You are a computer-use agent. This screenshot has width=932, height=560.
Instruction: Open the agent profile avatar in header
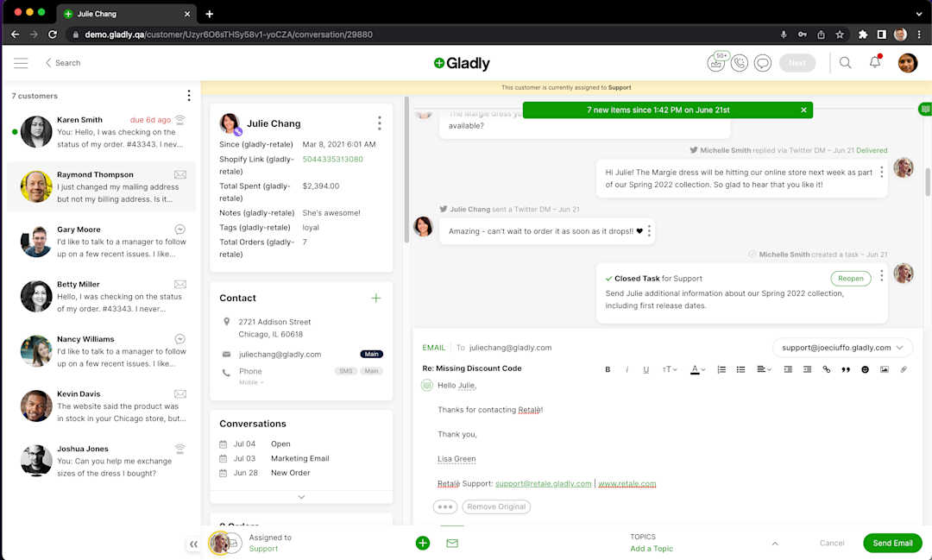click(908, 62)
